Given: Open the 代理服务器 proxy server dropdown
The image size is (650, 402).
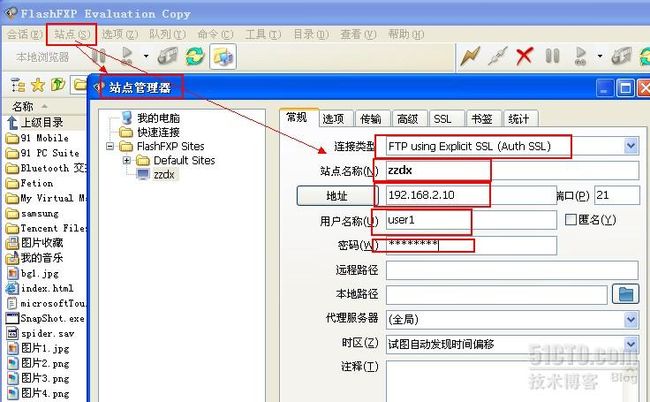Looking at the screenshot, I should click(631, 320).
